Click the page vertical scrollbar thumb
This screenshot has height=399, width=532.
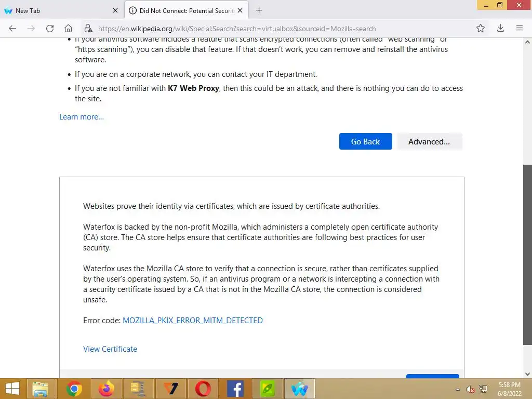pyautogui.click(x=527, y=255)
